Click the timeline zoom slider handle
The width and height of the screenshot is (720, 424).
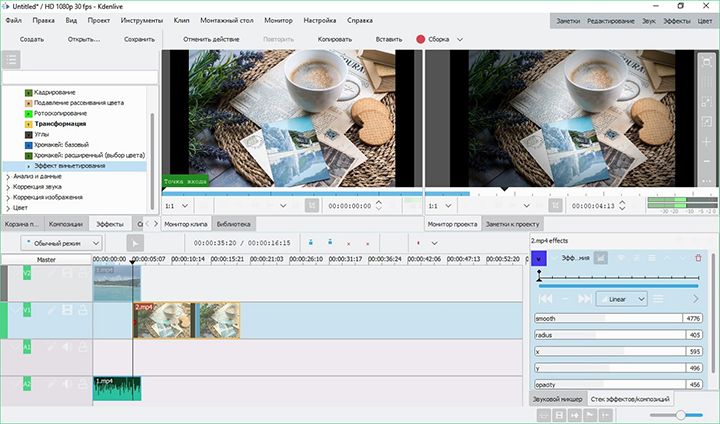pyautogui.click(x=681, y=415)
